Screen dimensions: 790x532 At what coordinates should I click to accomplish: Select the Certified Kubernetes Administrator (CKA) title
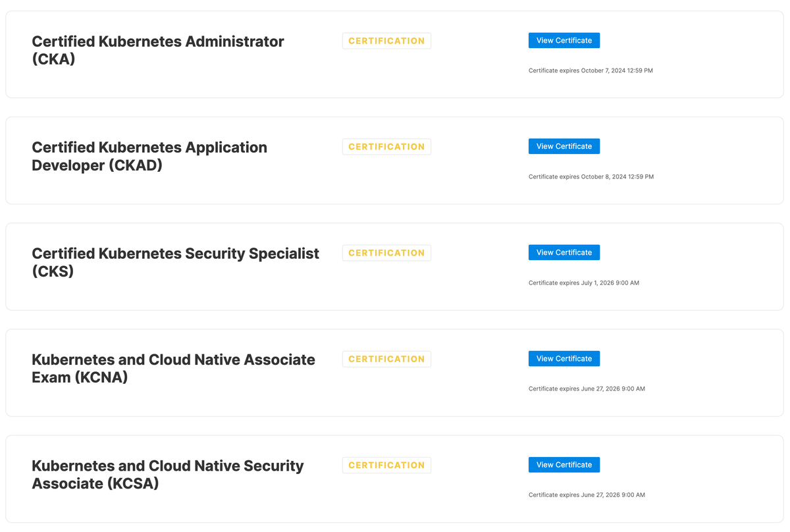click(158, 50)
